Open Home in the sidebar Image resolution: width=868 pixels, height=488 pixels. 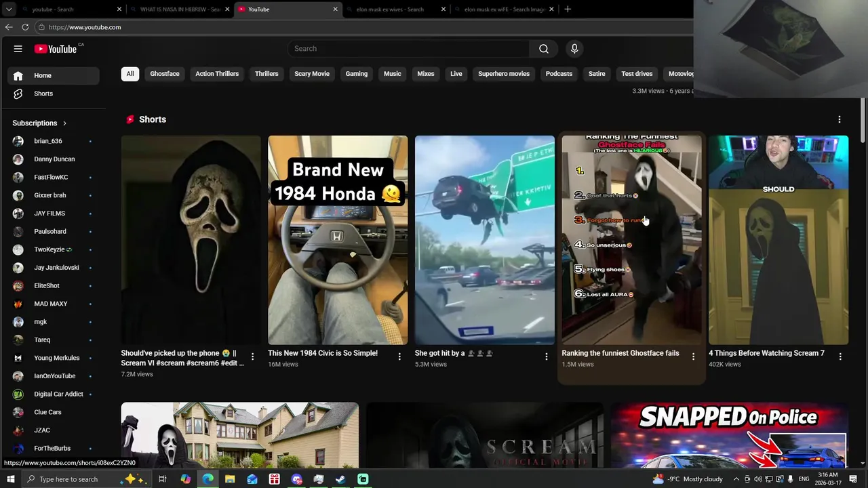(x=54, y=76)
